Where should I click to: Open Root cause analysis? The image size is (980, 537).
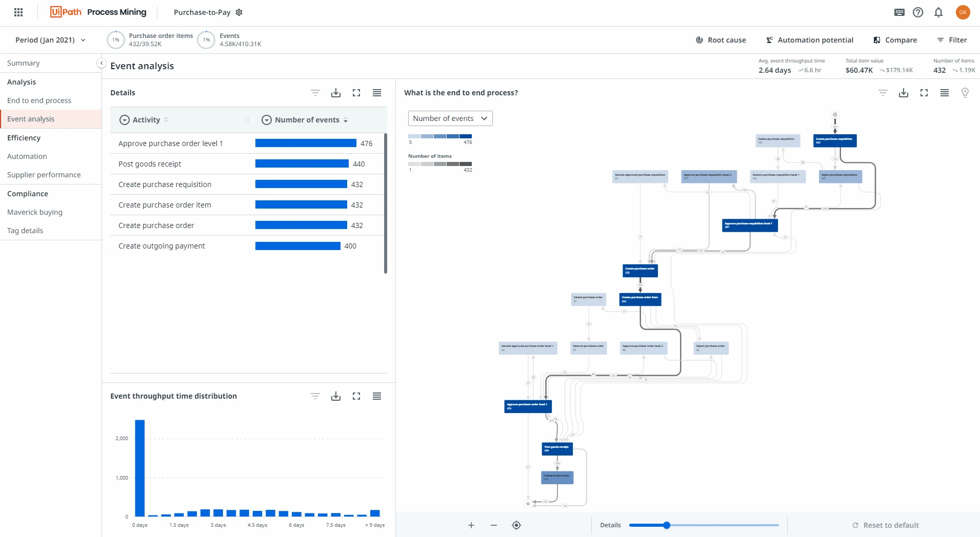click(x=721, y=40)
